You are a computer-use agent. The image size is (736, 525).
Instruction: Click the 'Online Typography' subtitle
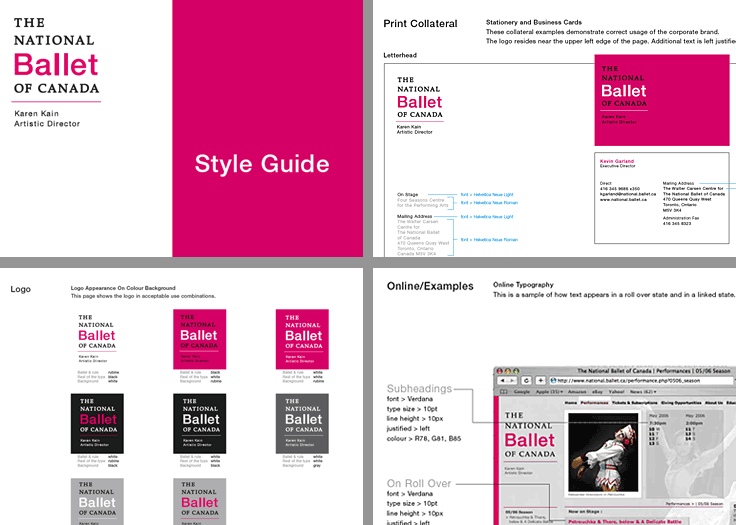click(x=523, y=285)
